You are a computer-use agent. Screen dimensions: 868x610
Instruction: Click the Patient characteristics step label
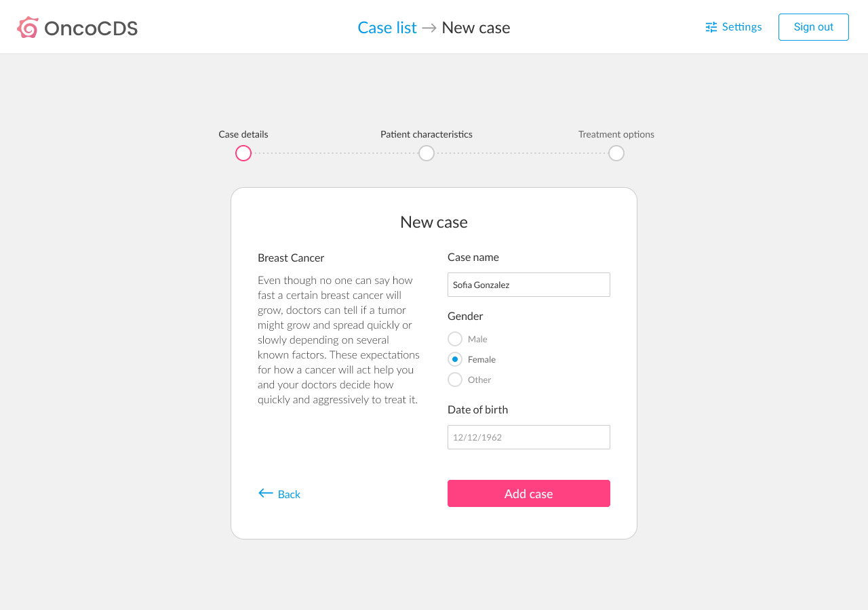pyautogui.click(x=427, y=134)
